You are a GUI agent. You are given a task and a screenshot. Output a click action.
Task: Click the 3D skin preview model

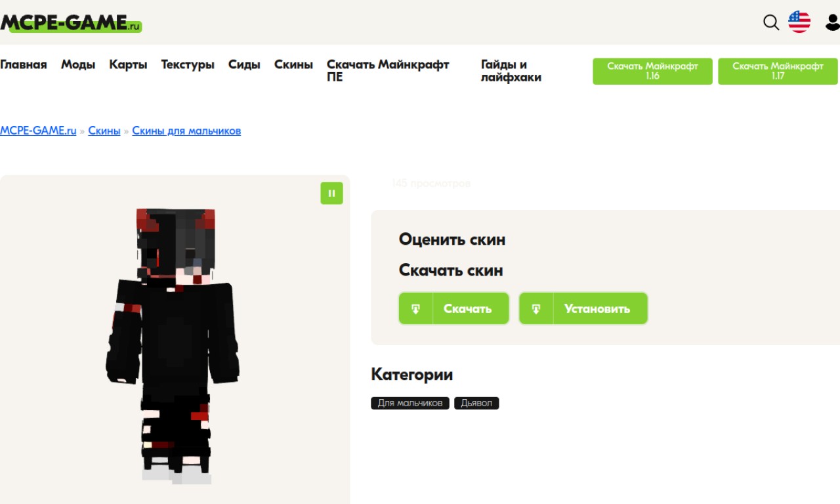pos(172,346)
